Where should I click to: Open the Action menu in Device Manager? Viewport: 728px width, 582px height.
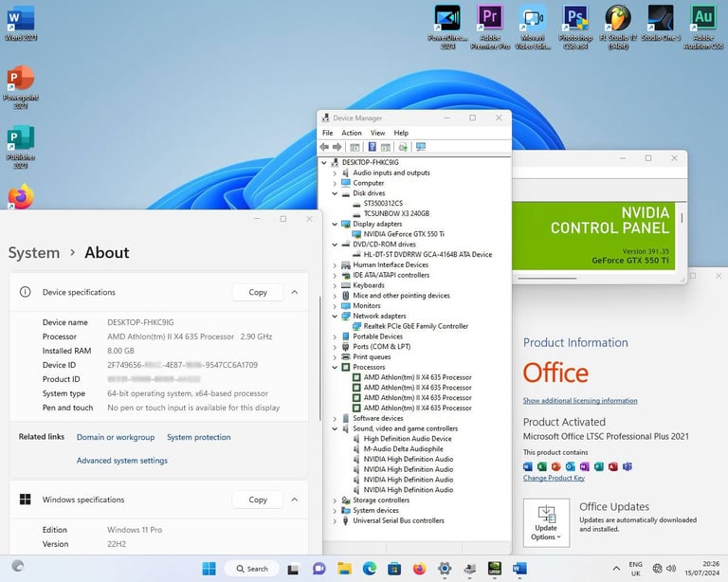coord(352,133)
